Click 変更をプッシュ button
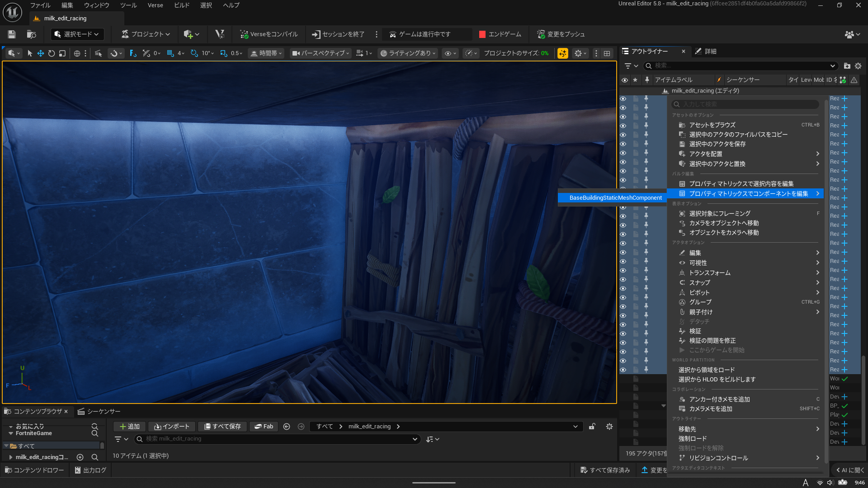 (561, 34)
